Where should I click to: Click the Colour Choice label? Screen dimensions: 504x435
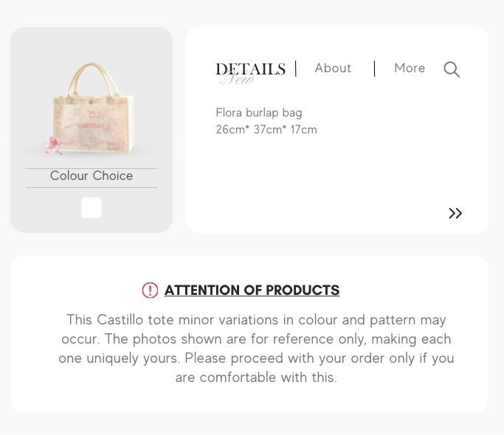(x=92, y=176)
